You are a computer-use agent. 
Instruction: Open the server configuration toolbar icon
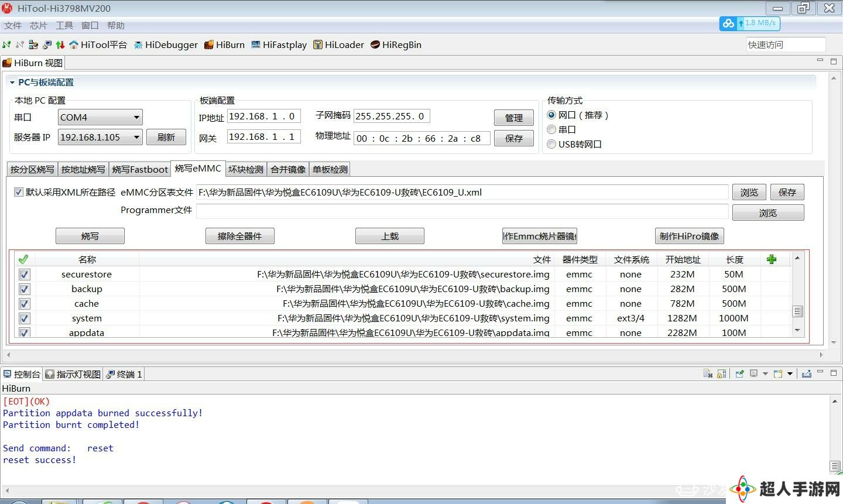pos(33,44)
